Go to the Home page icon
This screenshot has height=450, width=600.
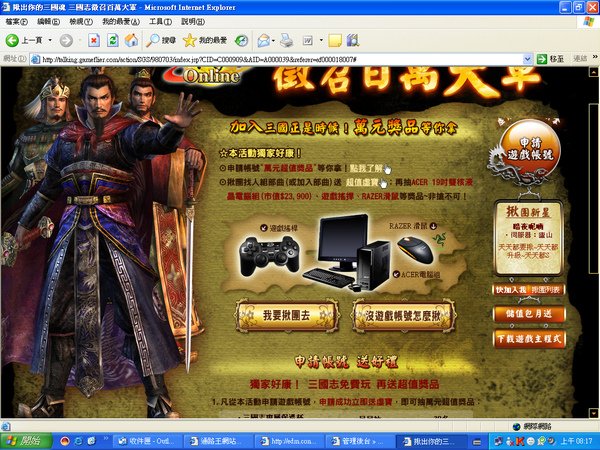[131, 40]
